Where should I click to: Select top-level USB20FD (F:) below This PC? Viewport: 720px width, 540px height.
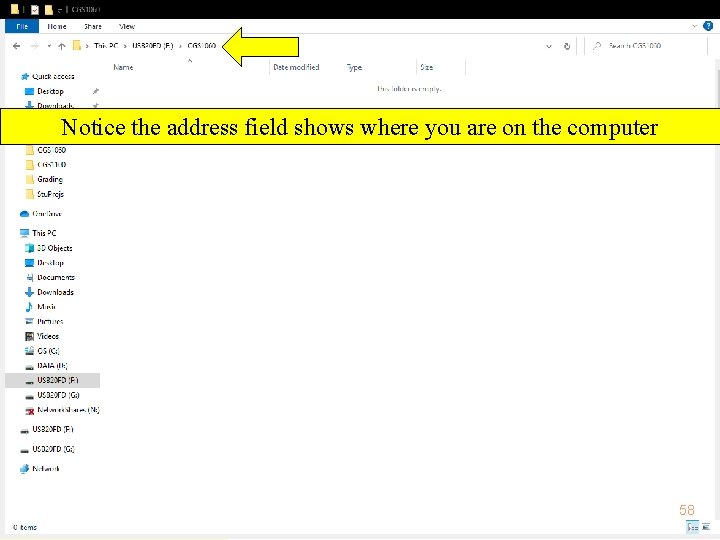53,429
